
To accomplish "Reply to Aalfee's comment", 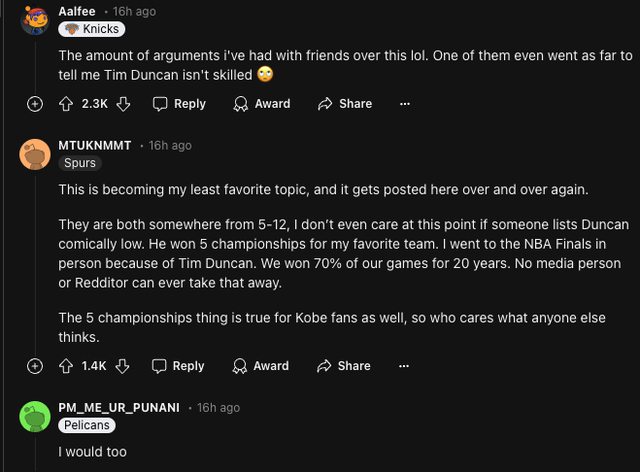I will point(179,104).
